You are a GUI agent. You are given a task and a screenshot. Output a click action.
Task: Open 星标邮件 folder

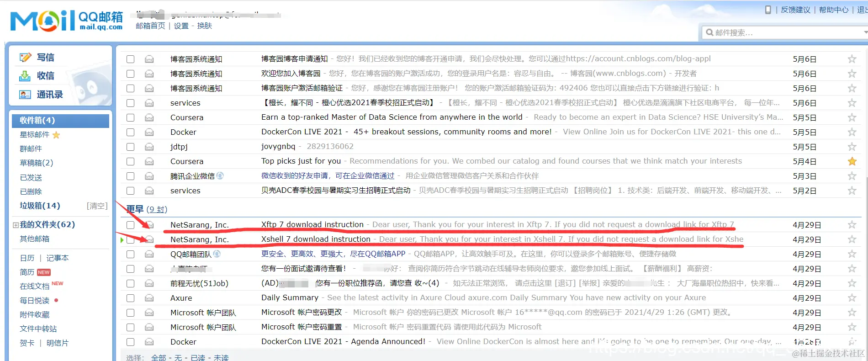pyautogui.click(x=35, y=135)
